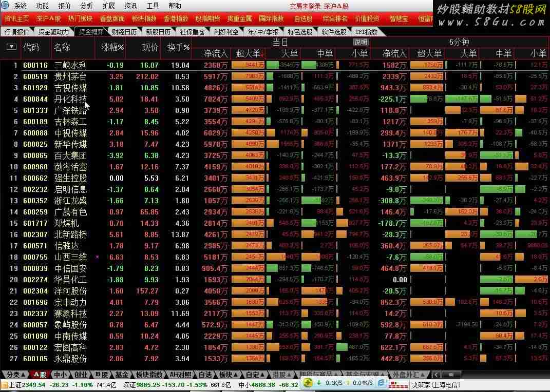This screenshot has height=392, width=550.
Task: Click 决策家(上海电信) in the status bar
Action: [x=436, y=385]
